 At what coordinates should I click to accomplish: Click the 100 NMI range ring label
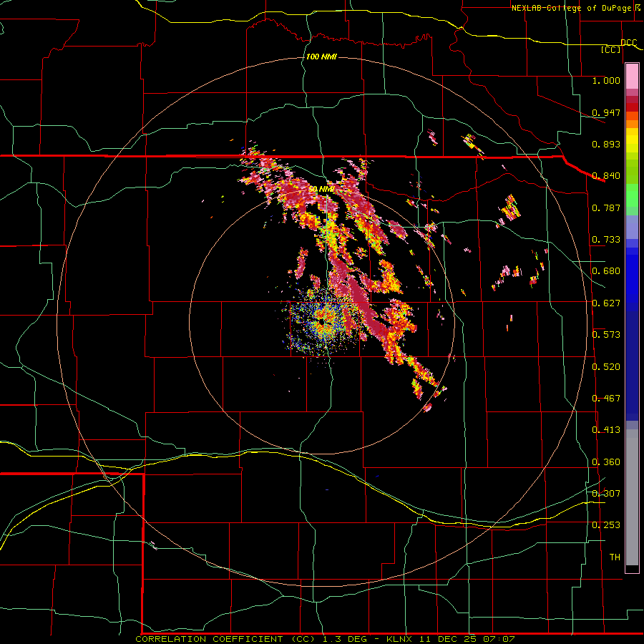321,57
